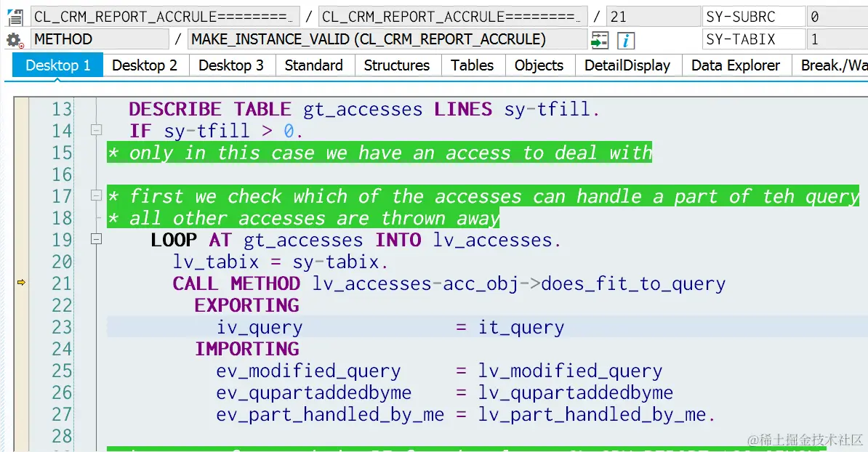
Task: Collapse the LOOP AT gt_accesses block
Action: point(96,239)
